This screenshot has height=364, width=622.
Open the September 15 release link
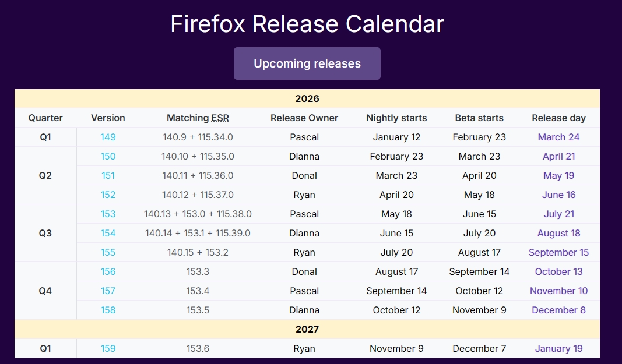tap(558, 252)
